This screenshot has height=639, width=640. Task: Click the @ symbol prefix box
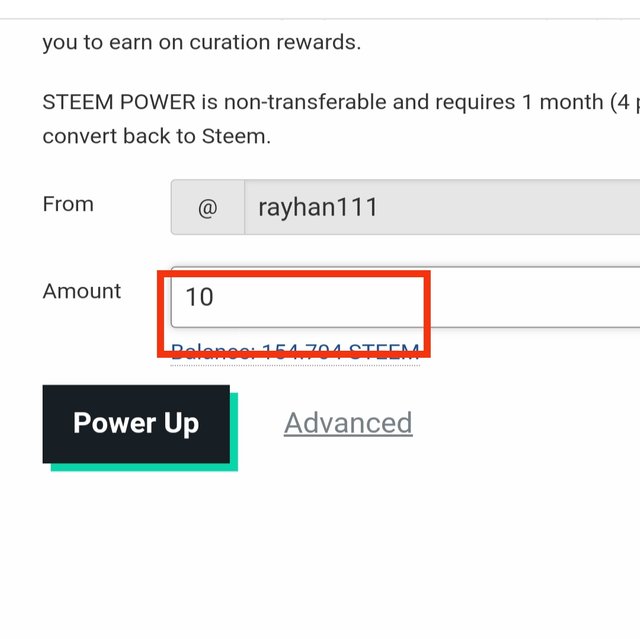pyautogui.click(x=208, y=207)
